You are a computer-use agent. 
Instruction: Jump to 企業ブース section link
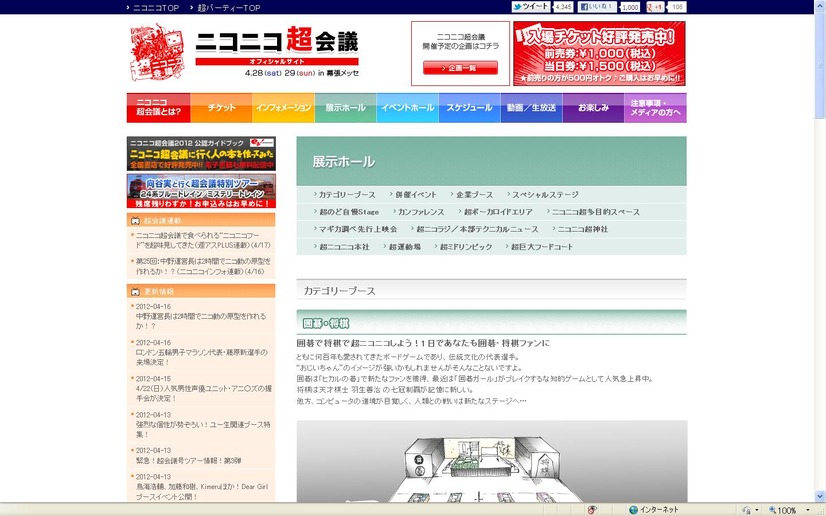(x=475, y=195)
